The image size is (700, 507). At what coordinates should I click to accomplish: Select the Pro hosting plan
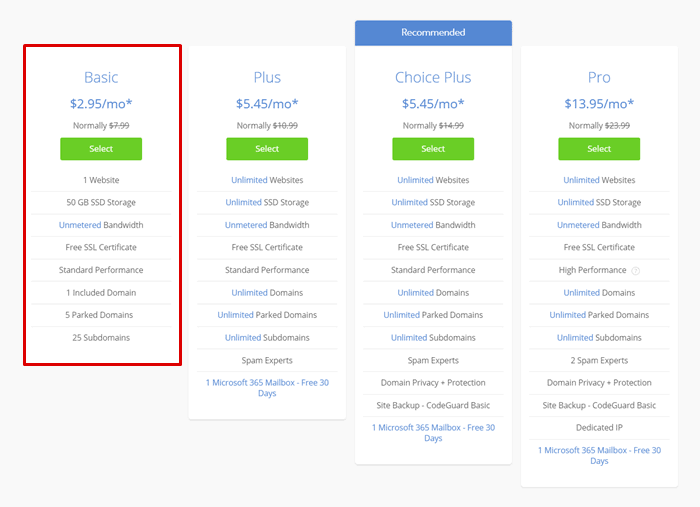pos(599,149)
